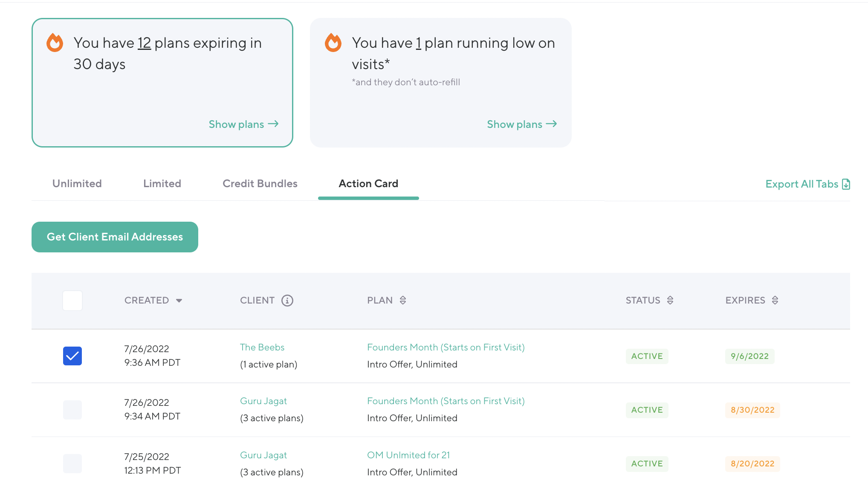The width and height of the screenshot is (868, 486).
Task: Uncheck The Beebs row checkbox
Action: (72, 356)
